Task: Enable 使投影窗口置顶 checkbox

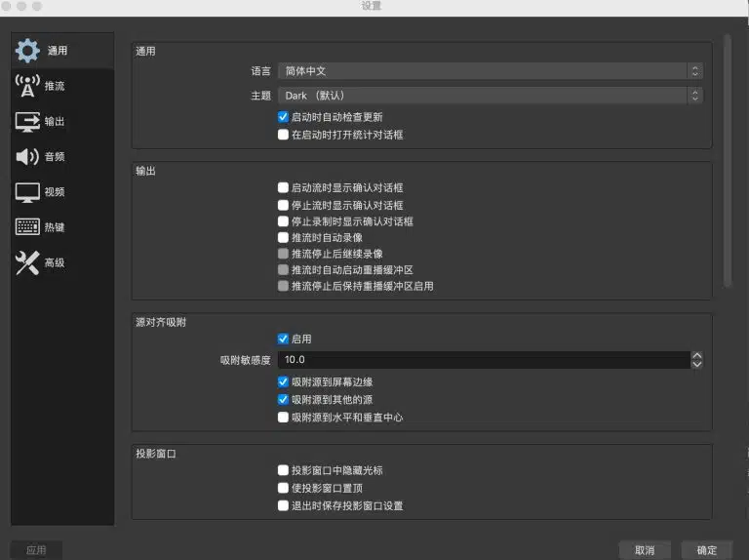Action: tap(283, 488)
